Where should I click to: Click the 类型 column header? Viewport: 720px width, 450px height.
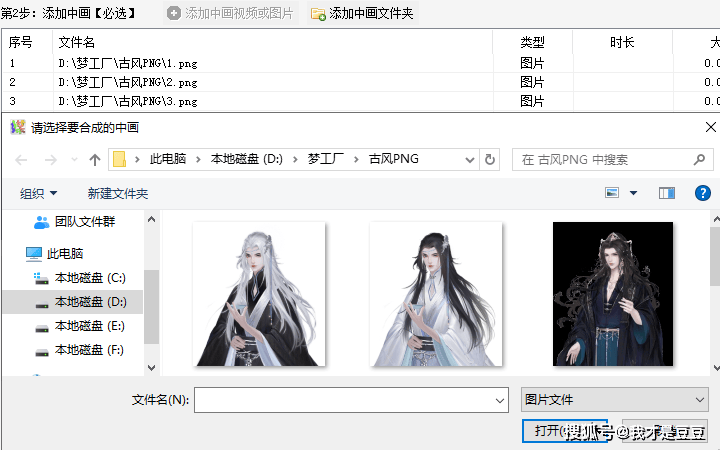[x=533, y=42]
